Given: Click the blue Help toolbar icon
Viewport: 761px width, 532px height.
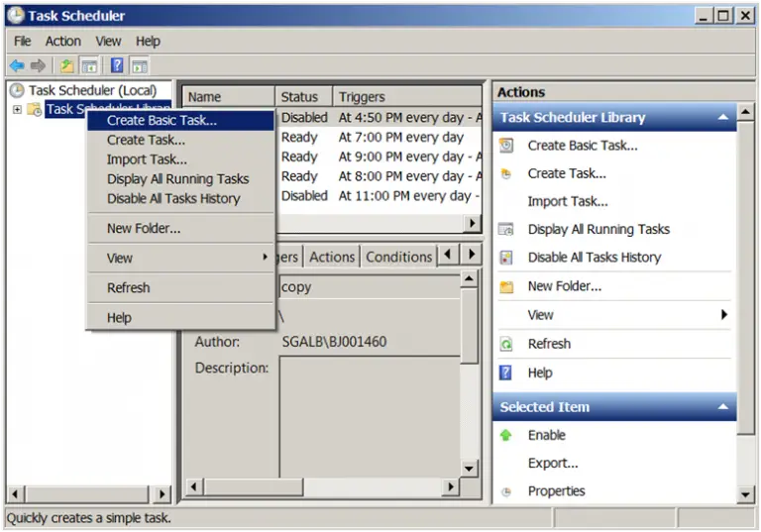Looking at the screenshot, I should [x=117, y=65].
